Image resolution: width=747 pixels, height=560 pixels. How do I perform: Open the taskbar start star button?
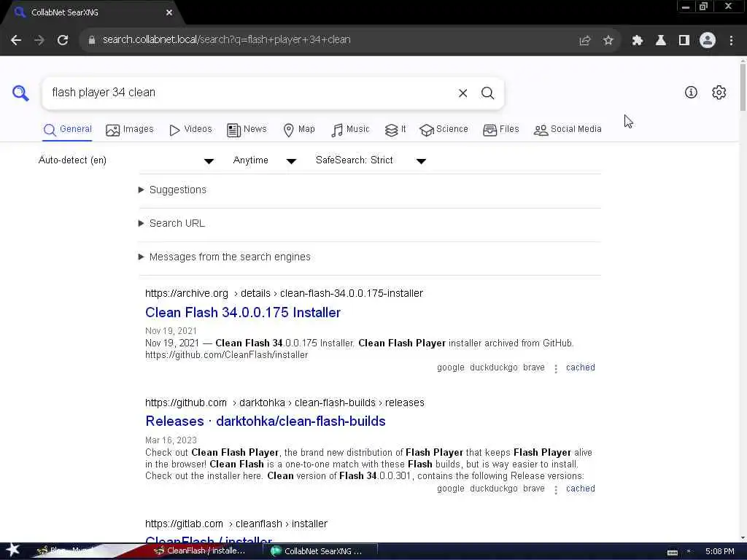point(12,550)
